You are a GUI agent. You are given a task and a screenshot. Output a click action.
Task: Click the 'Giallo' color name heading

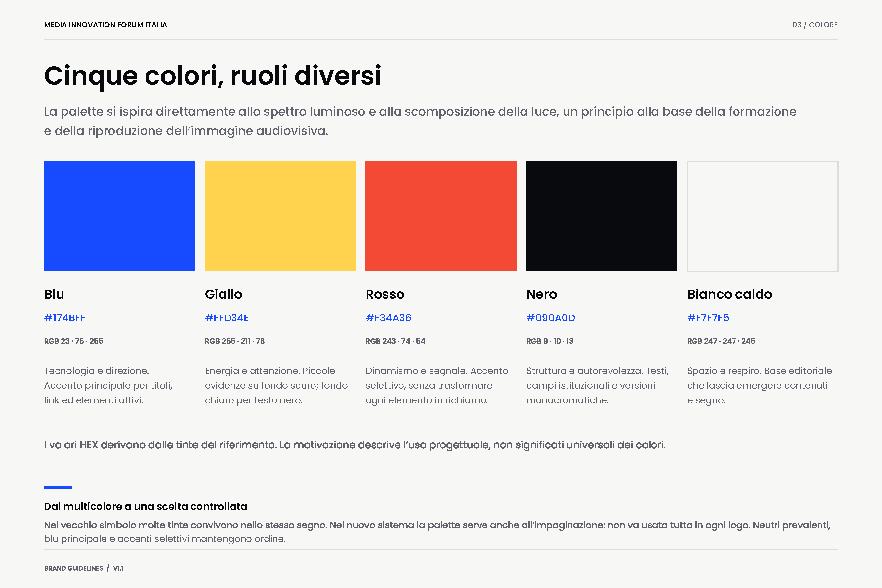pos(224,294)
